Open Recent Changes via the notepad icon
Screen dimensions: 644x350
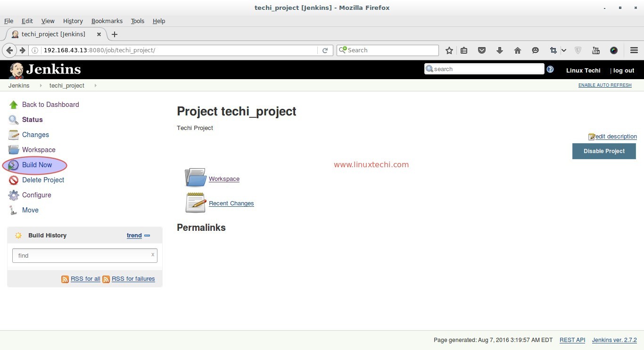tap(195, 203)
